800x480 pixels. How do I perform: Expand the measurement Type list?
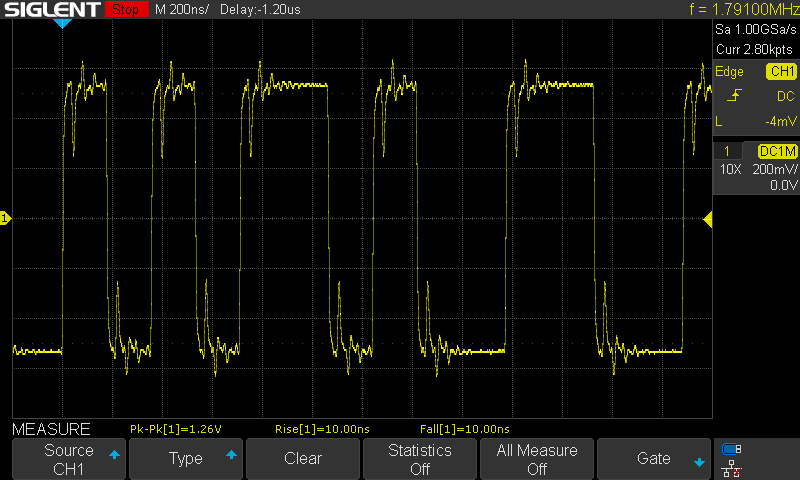[x=186, y=459]
